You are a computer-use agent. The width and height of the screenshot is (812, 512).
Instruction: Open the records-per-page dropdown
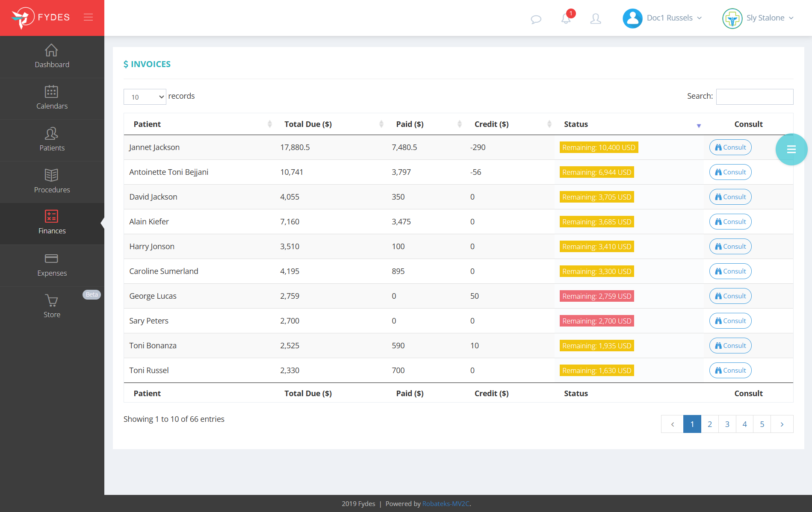tap(145, 97)
